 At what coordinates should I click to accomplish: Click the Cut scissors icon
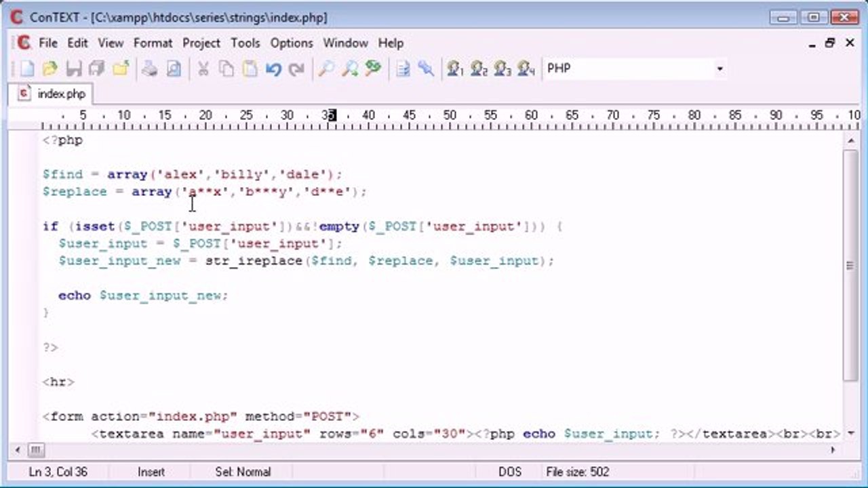(x=203, y=68)
